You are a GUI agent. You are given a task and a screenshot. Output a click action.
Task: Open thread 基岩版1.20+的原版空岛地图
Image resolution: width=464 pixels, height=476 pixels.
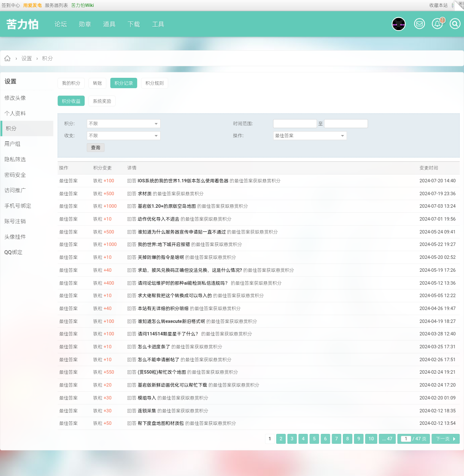pyautogui.click(x=167, y=206)
